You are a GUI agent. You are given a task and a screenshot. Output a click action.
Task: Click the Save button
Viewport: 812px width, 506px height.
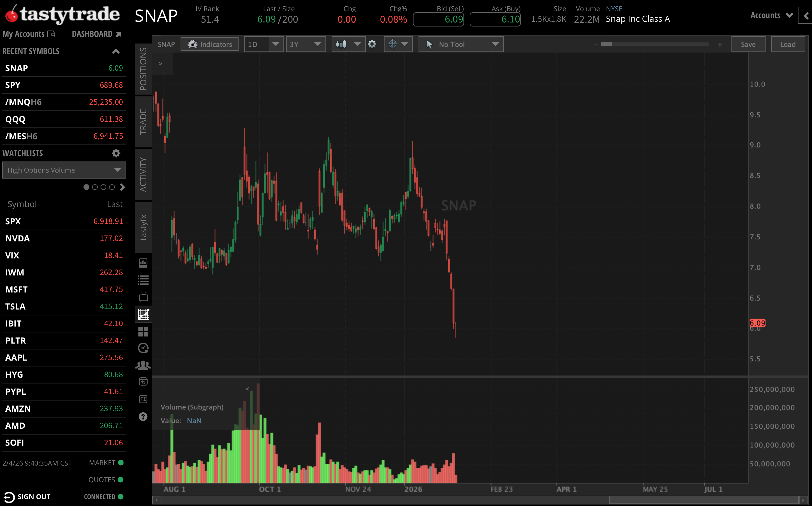748,44
